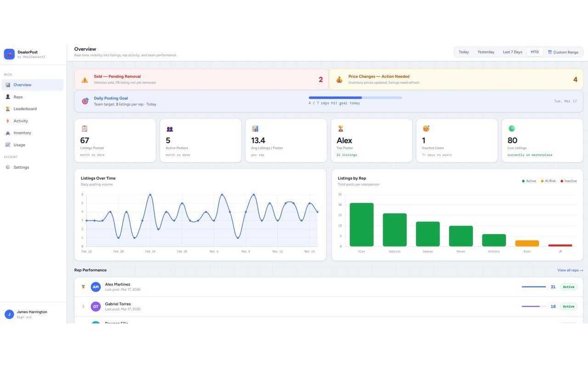
Task: Click Gabriel's bar in the chart
Action: tap(395, 230)
